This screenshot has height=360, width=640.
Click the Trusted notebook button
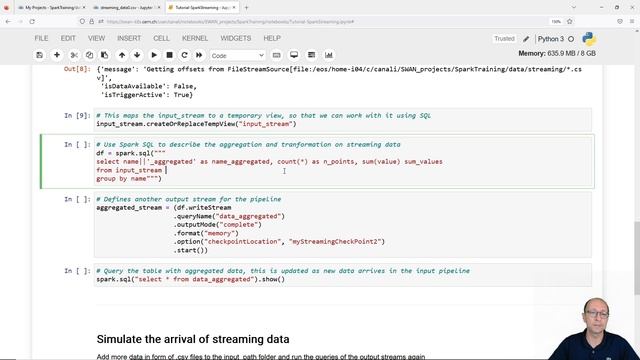click(504, 39)
